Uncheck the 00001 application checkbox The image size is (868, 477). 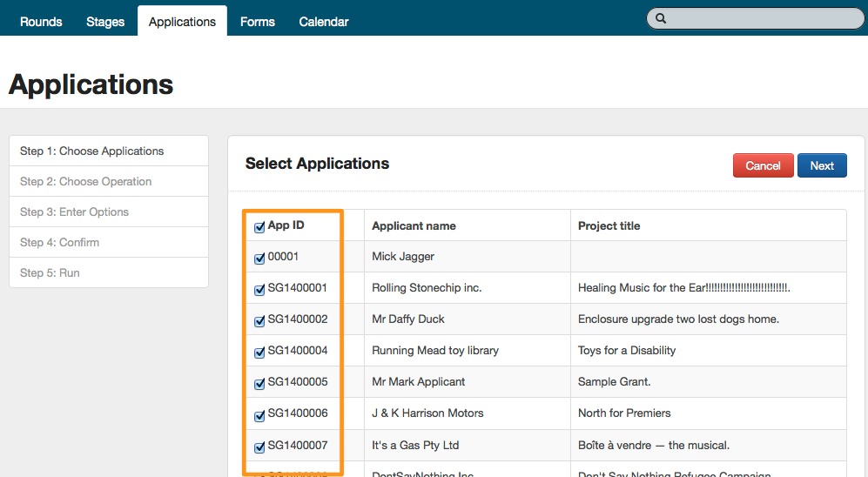click(x=259, y=259)
